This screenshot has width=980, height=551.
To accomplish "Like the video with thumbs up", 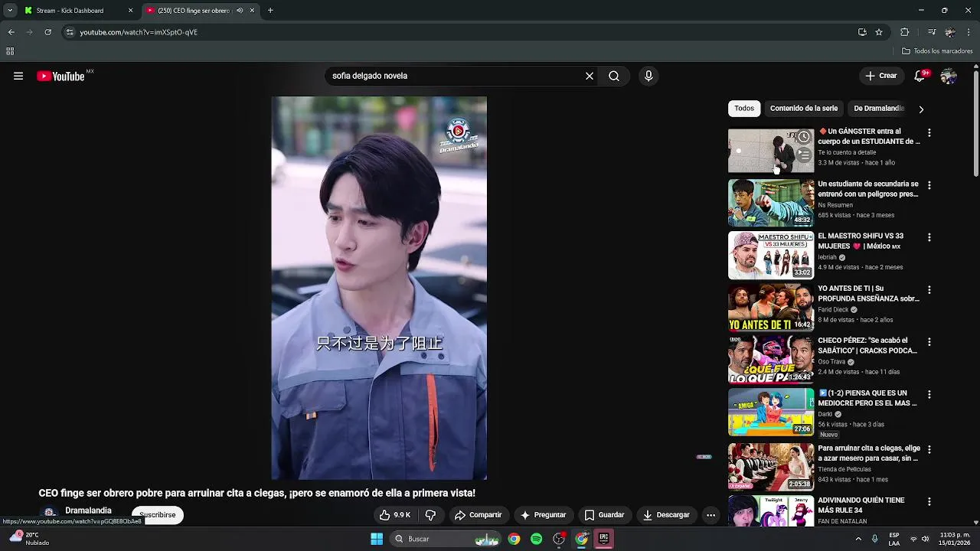I will click(x=395, y=515).
